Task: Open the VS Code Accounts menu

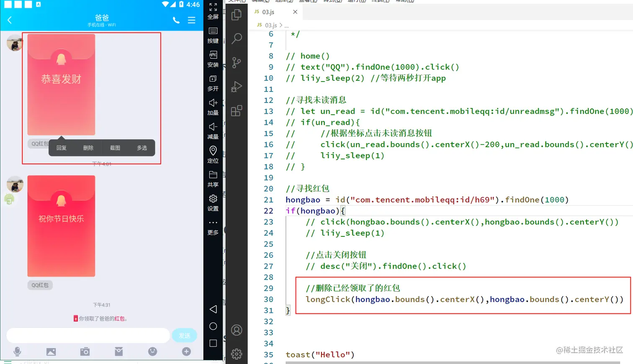Action: [x=237, y=330]
